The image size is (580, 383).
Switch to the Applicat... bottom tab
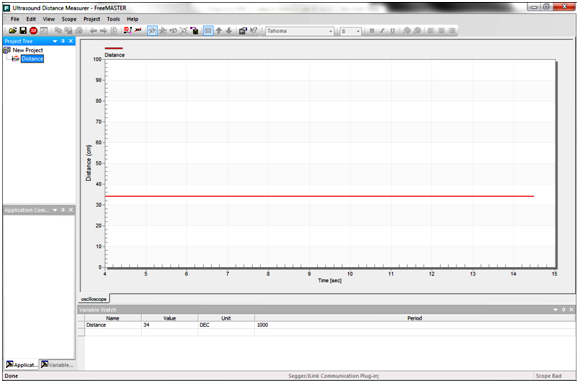tap(22, 365)
